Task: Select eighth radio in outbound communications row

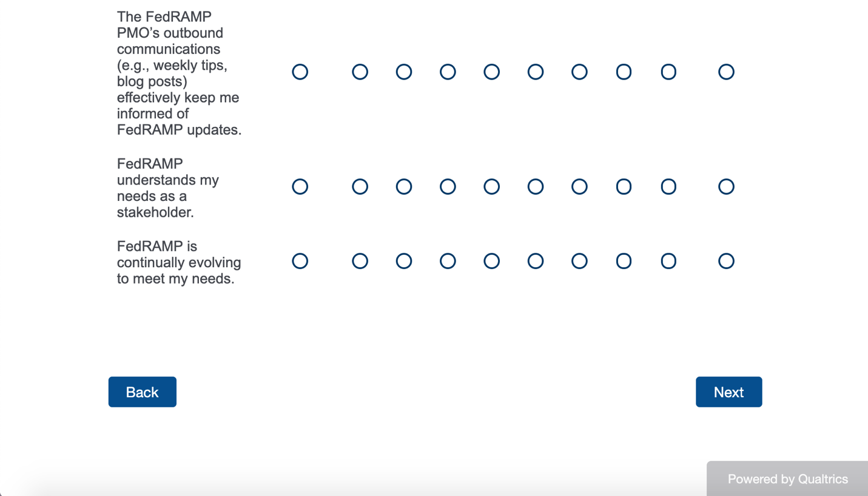Action: (624, 72)
